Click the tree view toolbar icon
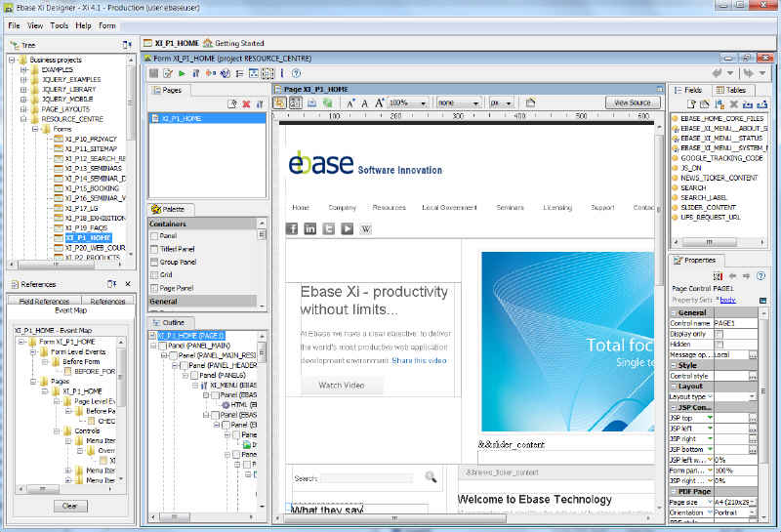 point(239,73)
